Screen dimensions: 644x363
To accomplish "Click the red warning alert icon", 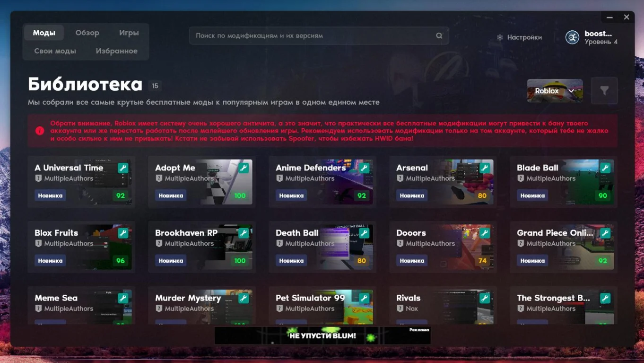I will click(x=40, y=131).
